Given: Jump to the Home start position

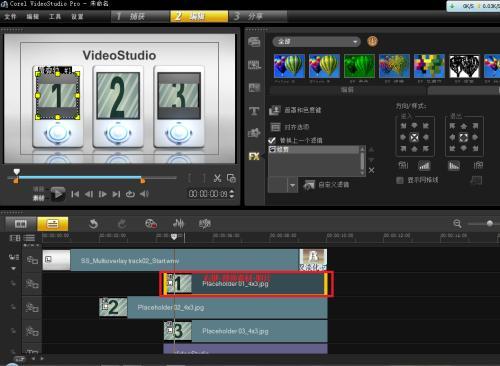Looking at the screenshot, I should (x=75, y=194).
